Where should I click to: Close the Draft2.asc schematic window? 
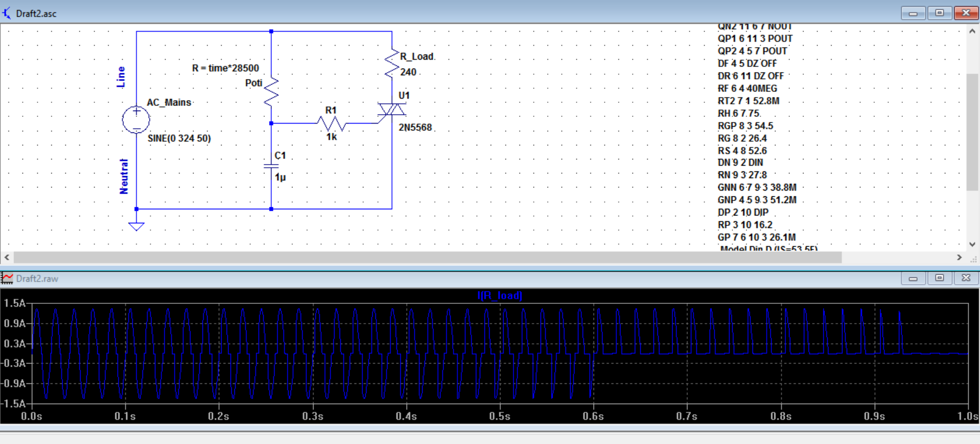click(966, 13)
